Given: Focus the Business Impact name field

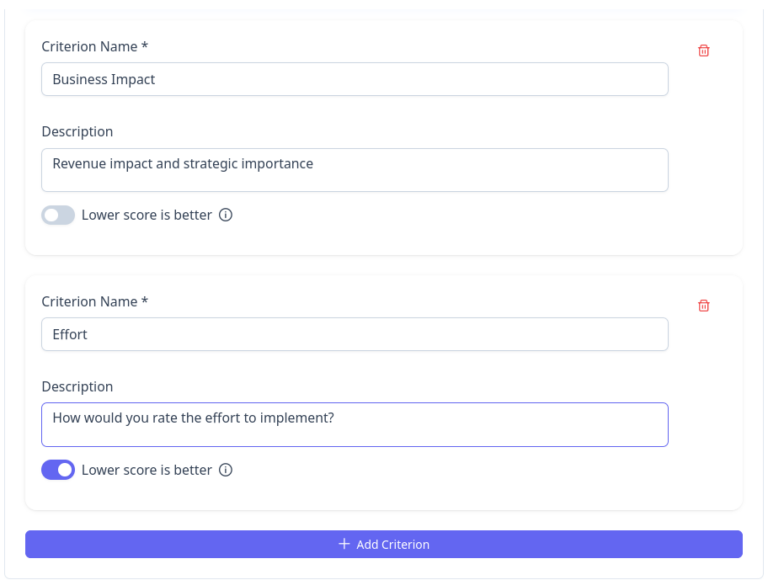Looking at the screenshot, I should (354, 80).
